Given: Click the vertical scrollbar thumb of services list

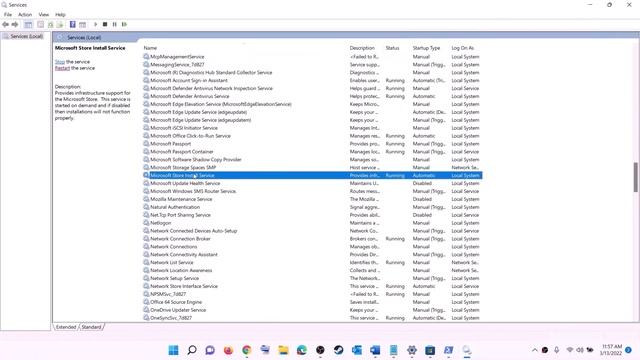Looking at the screenshot, I should tap(636, 177).
